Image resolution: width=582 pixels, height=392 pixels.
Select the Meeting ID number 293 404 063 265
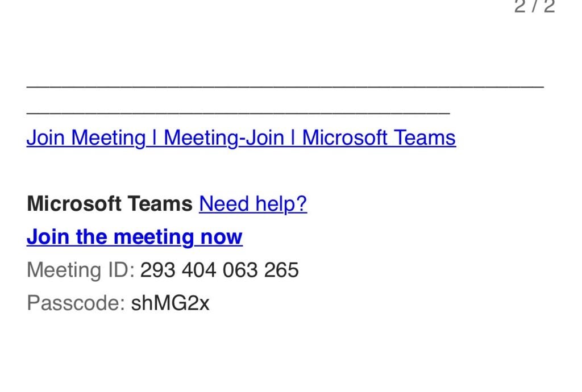point(219,270)
